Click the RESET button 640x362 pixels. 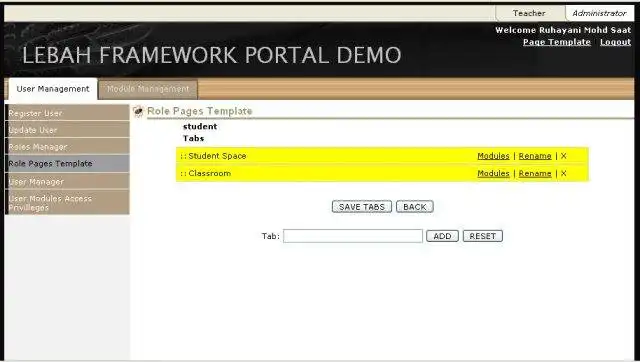pos(482,236)
